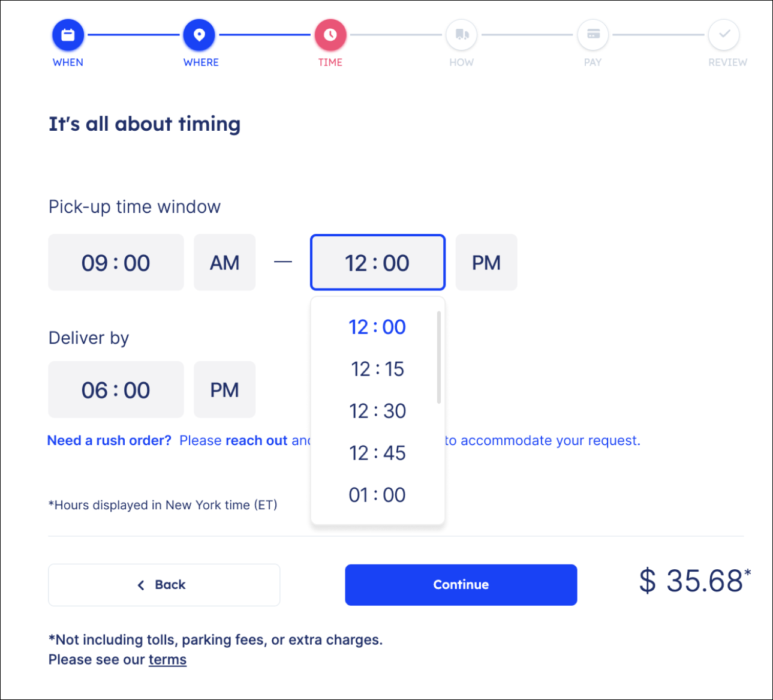Open the 06:00 Deliver by time dropdown
Viewport: 773px width, 700px height.
(116, 390)
